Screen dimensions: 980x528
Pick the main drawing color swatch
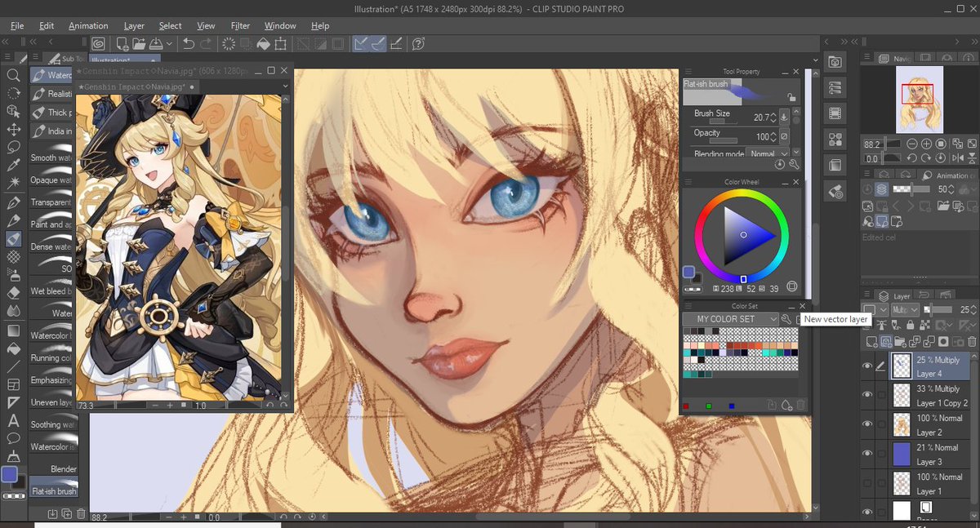(x=9, y=474)
